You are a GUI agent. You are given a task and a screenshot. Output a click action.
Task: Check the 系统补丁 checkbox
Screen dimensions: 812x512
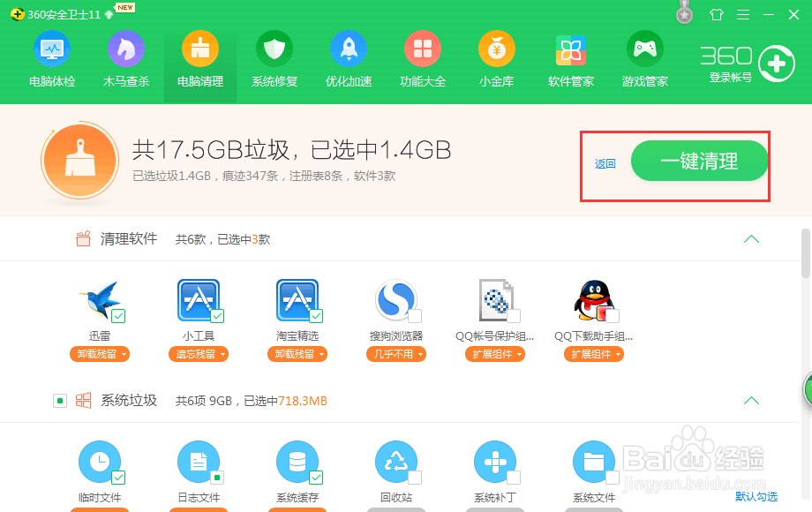514,478
